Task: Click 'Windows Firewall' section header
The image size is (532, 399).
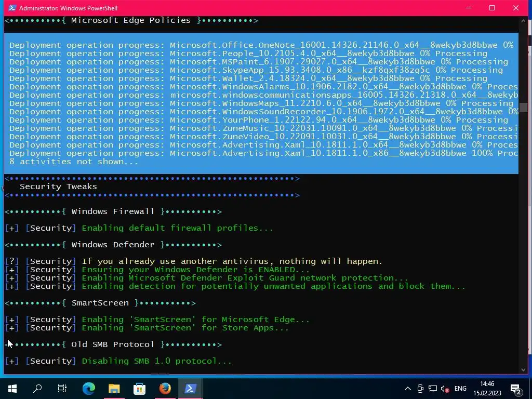Action: click(x=113, y=211)
